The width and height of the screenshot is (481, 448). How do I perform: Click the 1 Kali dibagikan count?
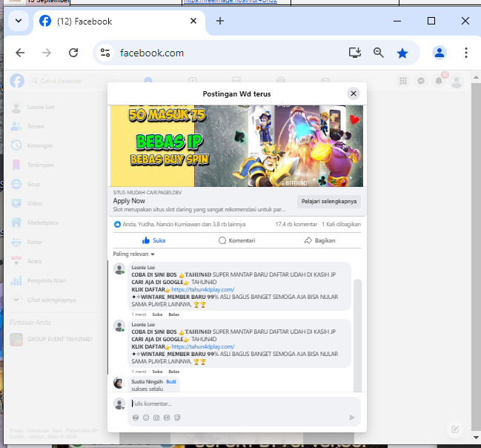coord(341,224)
